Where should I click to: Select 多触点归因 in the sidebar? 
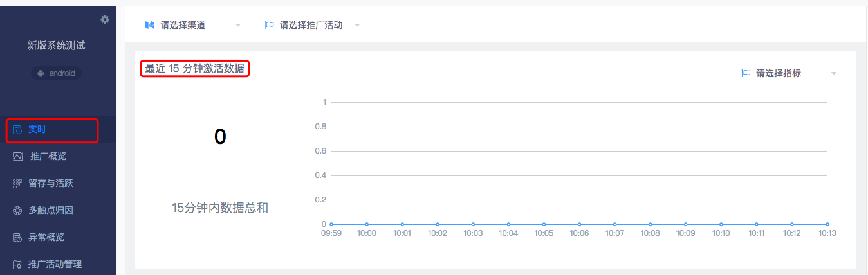[x=51, y=210]
